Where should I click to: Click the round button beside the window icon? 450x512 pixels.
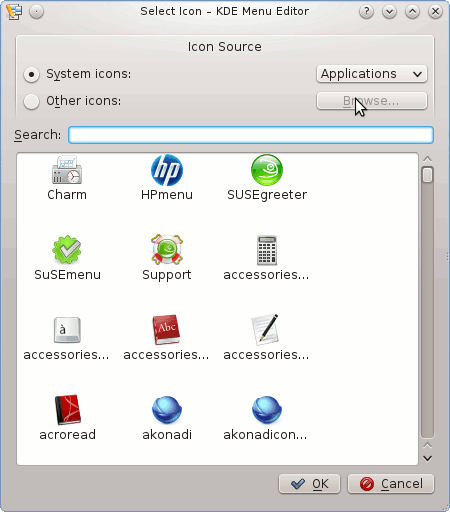click(x=36, y=12)
